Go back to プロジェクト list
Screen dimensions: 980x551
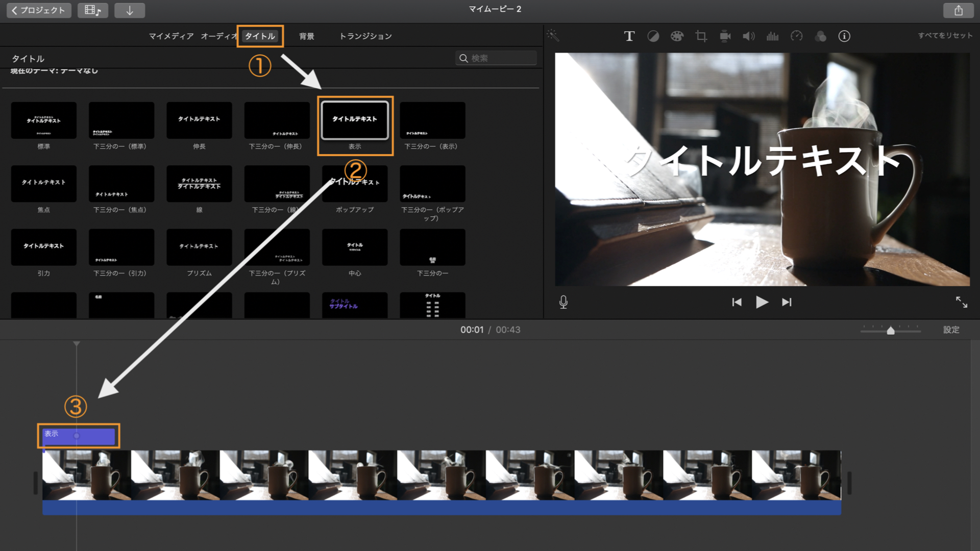point(39,10)
